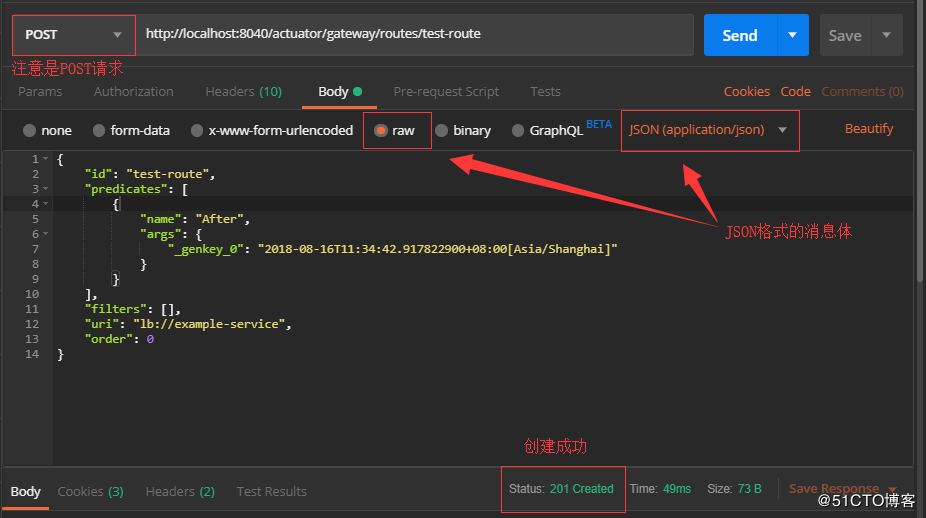Open the Pre-request Script tab

point(446,92)
